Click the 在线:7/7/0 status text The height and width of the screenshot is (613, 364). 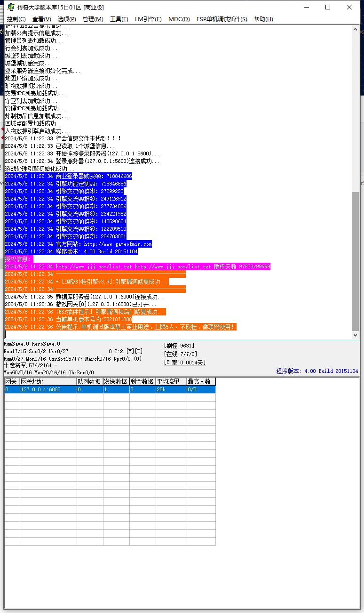click(x=181, y=354)
